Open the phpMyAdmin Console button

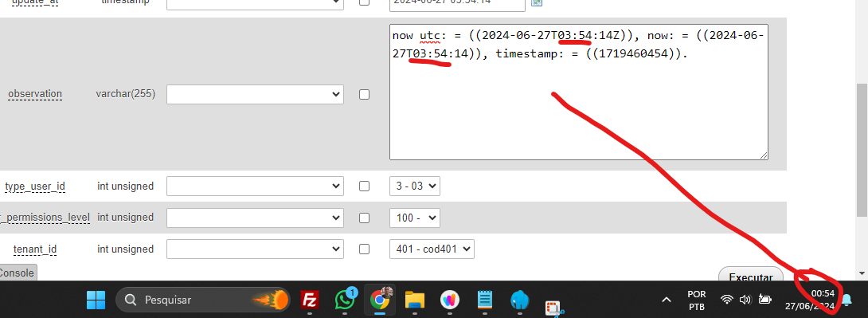[18, 273]
